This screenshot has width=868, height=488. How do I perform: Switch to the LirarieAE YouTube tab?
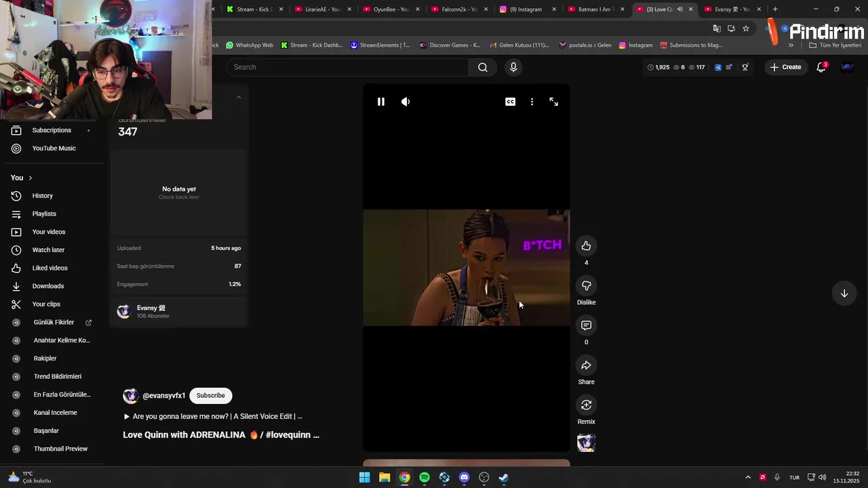coord(323,9)
